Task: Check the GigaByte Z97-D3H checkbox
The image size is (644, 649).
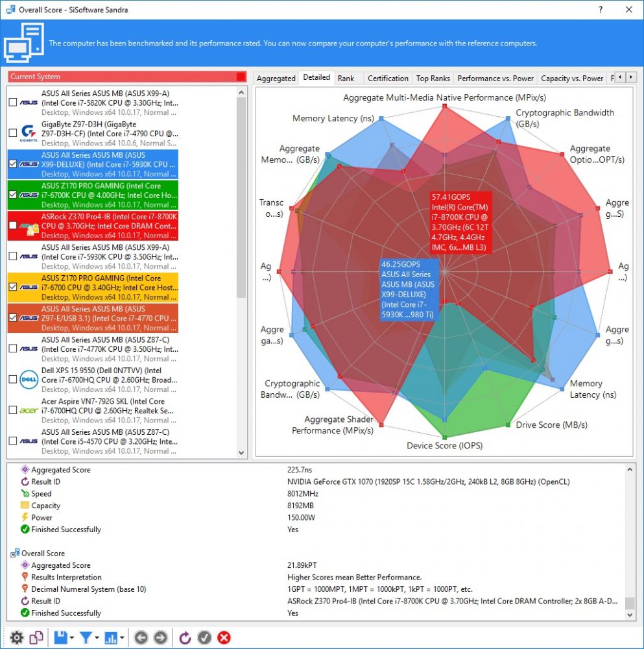Action: [x=13, y=133]
